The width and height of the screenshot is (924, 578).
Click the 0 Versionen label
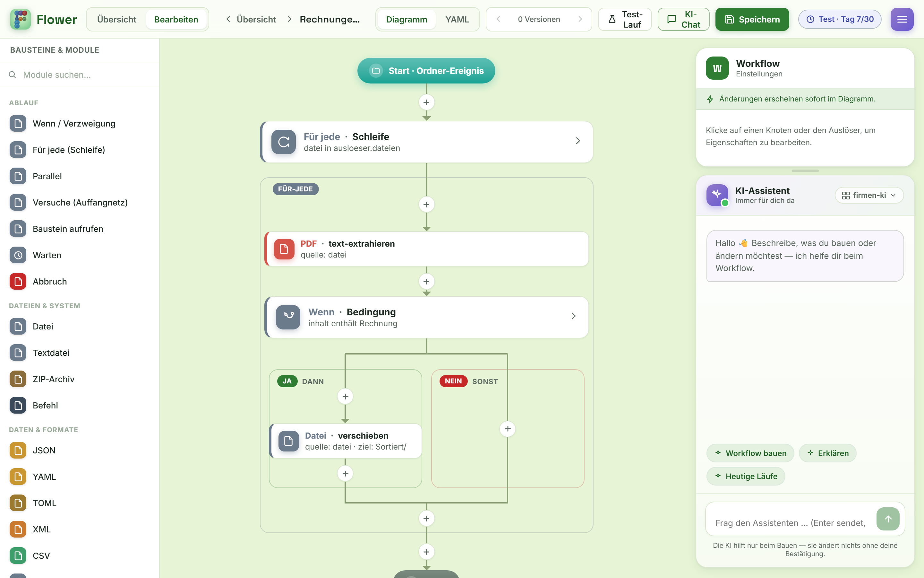point(539,19)
